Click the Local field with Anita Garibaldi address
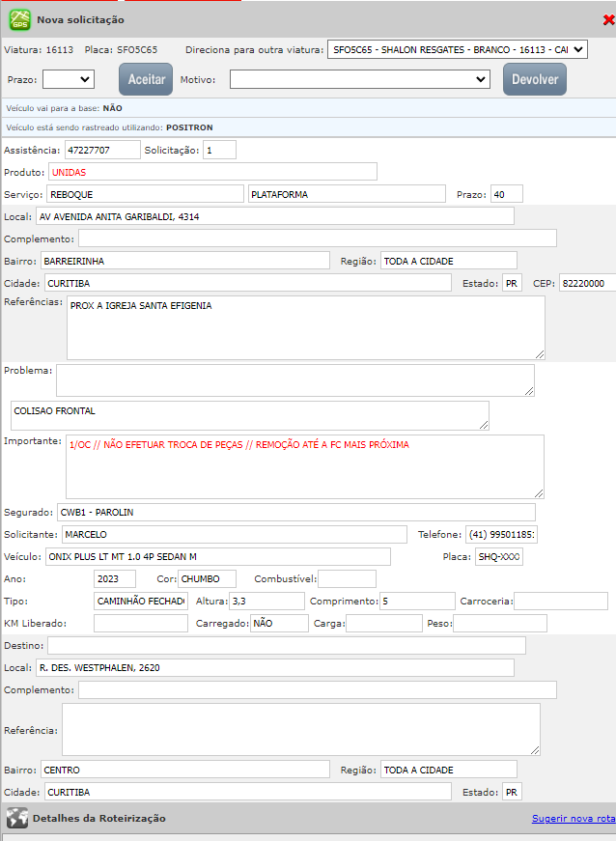Screen dimensions: 616x841 pyautogui.click(x=274, y=216)
